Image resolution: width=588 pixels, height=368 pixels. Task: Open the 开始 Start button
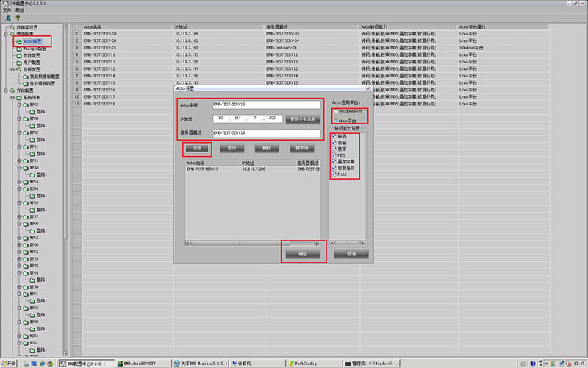pyautogui.click(x=9, y=364)
